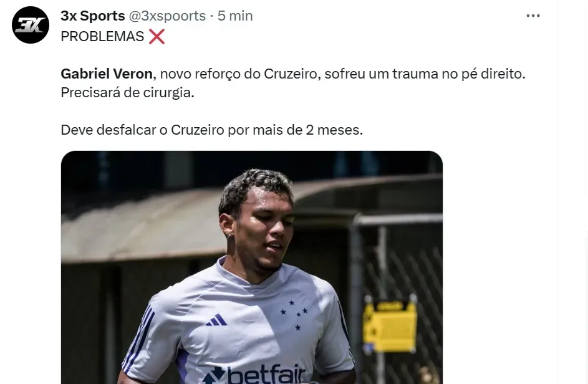Click the Cruzeiro stars crest on shirt
Screen dimensions: 588x384
[294, 315]
